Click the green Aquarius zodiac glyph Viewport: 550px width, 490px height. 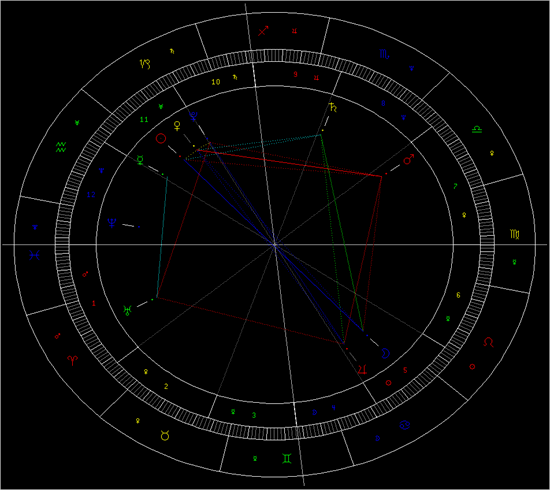61,147
